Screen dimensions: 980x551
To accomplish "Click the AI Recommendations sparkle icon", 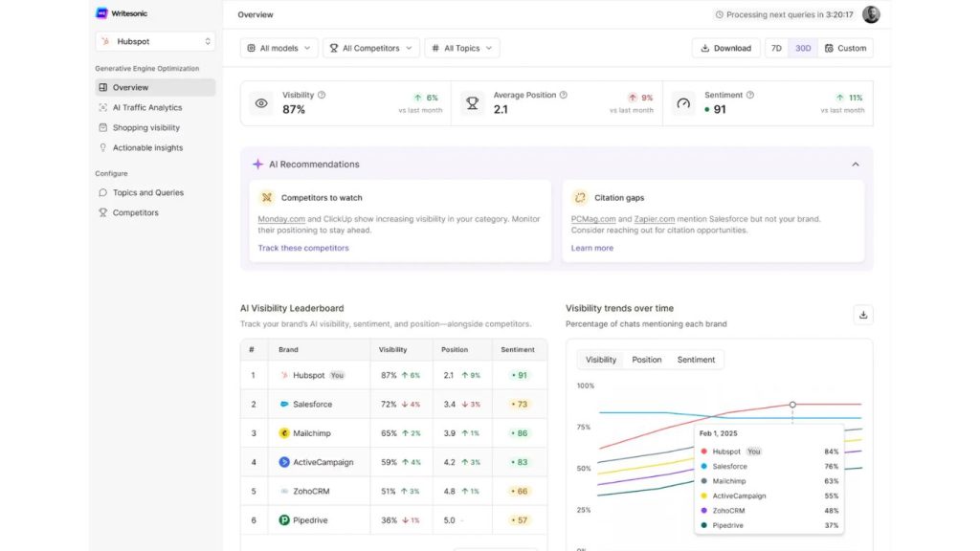I will 257,165.
